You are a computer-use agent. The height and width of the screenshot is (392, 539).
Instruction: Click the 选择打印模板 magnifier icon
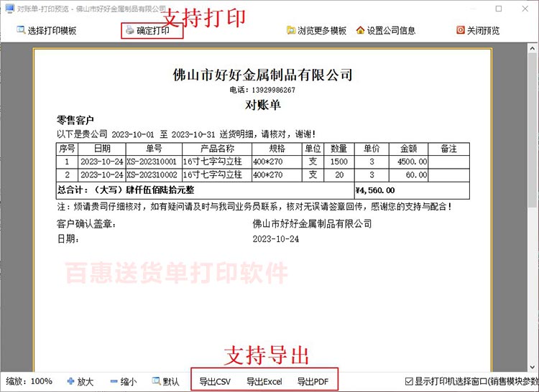[x=21, y=30]
